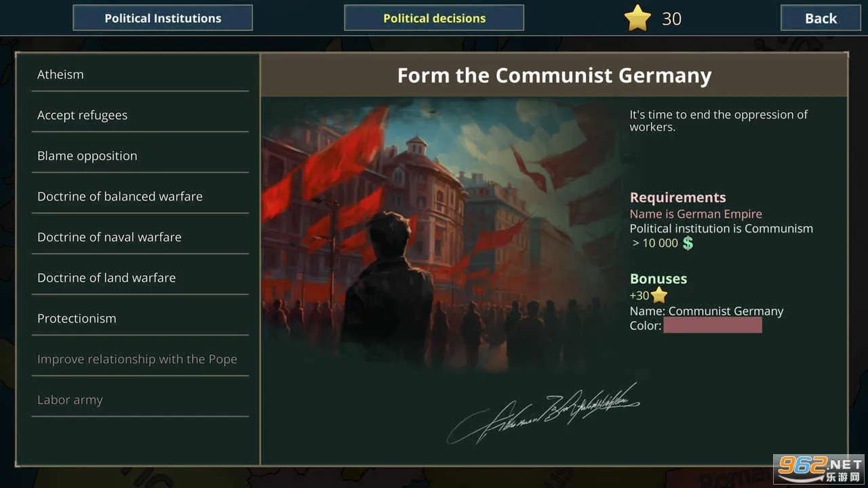Open Doctrine of naval warfare
This screenshot has height=488, width=868.
[140, 237]
